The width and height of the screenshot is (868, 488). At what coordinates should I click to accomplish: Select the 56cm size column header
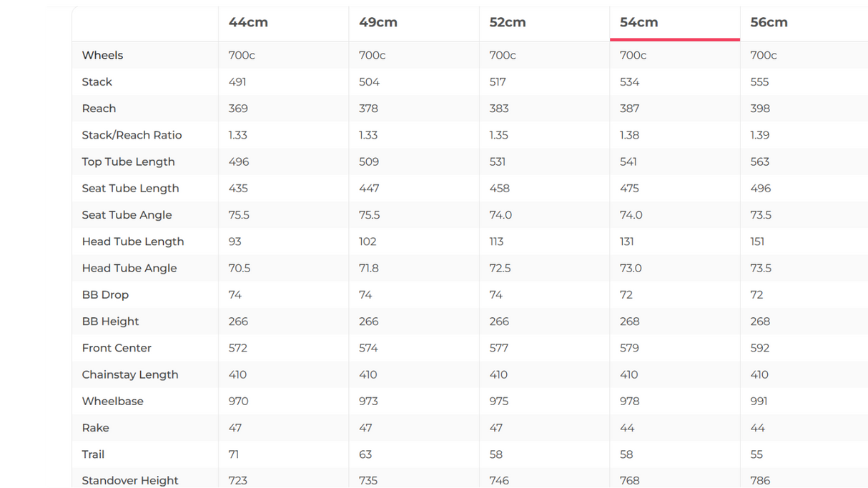point(769,22)
